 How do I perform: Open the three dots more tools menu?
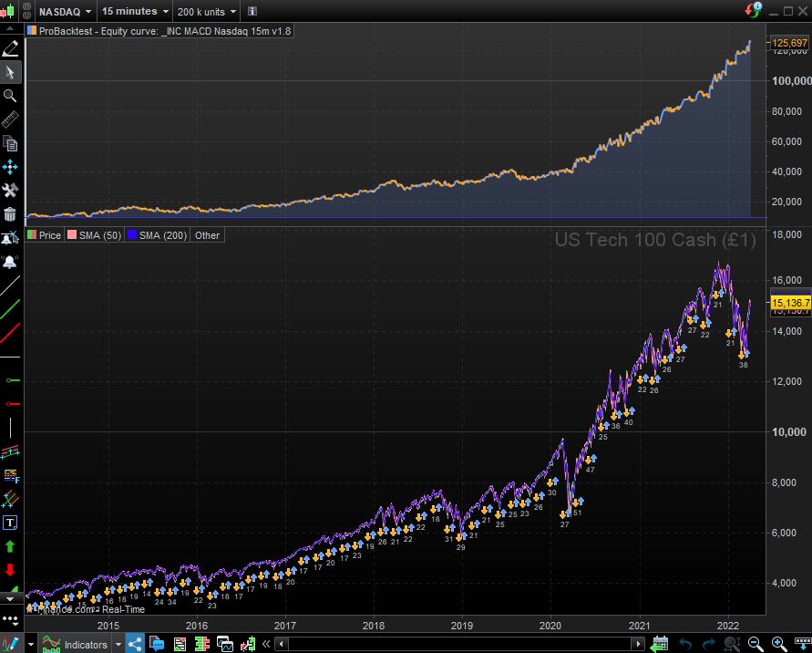pyautogui.click(x=10, y=619)
